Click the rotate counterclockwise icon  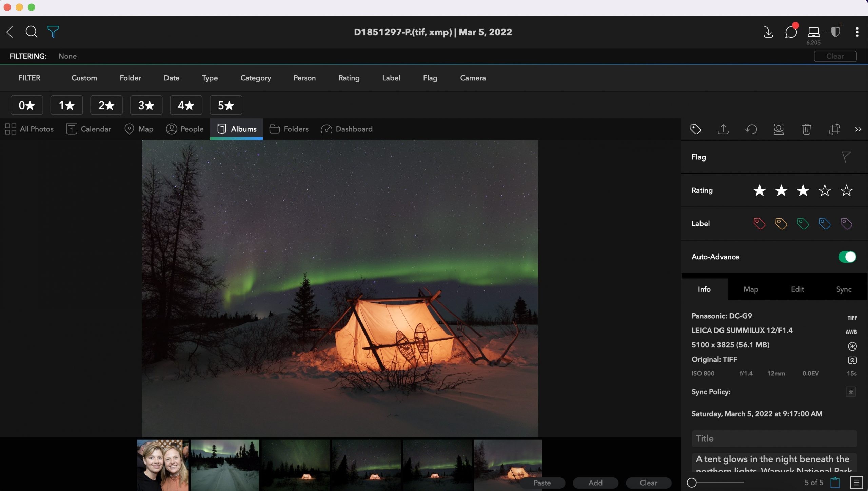tap(751, 129)
